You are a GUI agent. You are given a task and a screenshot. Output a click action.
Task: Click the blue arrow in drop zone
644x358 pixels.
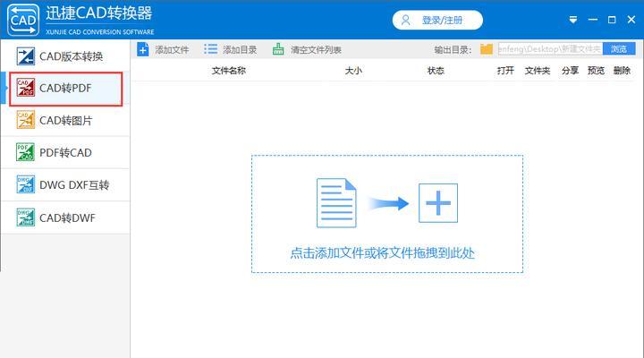[387, 203]
